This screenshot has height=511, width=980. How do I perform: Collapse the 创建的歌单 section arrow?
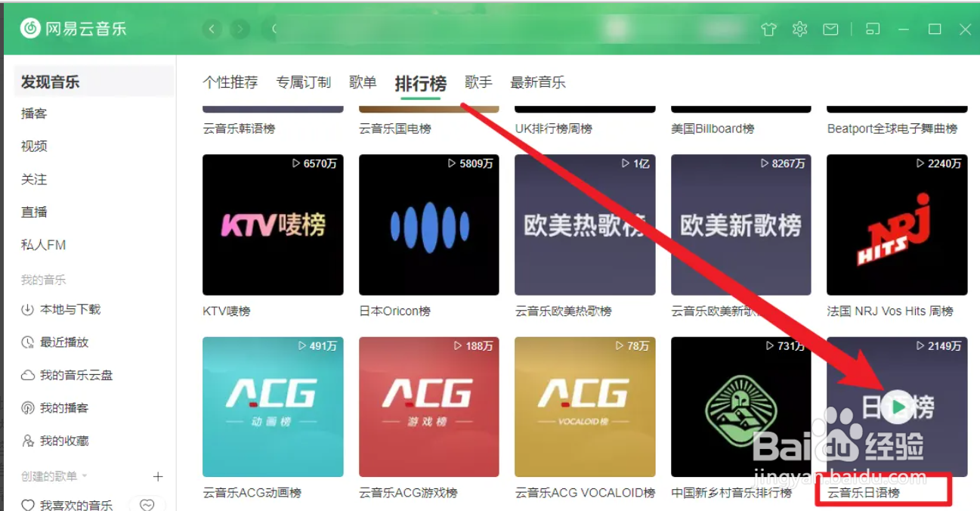point(85,476)
